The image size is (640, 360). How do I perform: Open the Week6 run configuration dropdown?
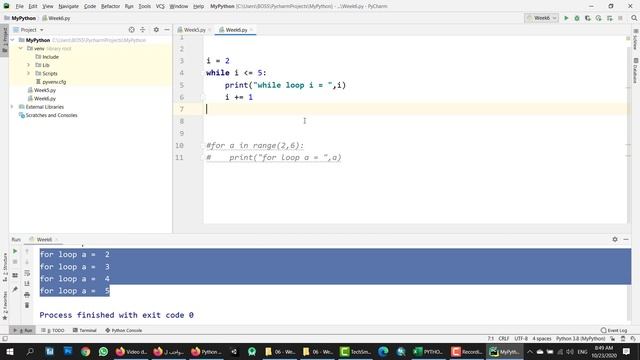point(541,18)
